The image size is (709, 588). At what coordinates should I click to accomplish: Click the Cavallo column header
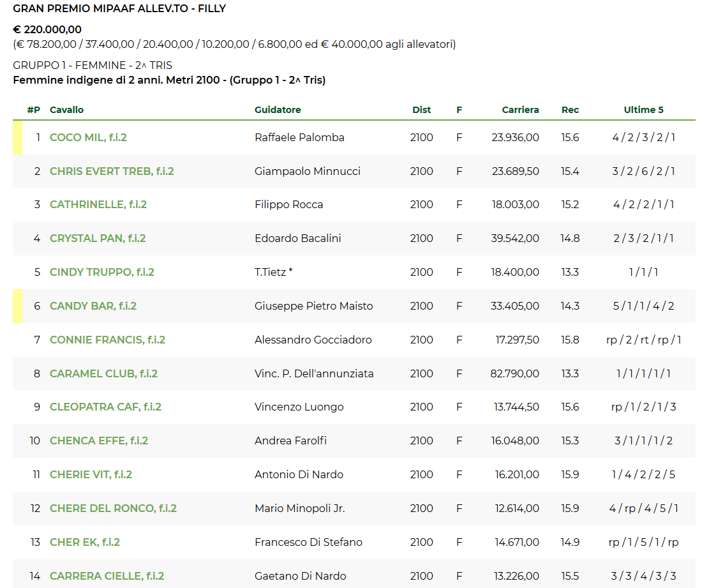click(x=66, y=110)
